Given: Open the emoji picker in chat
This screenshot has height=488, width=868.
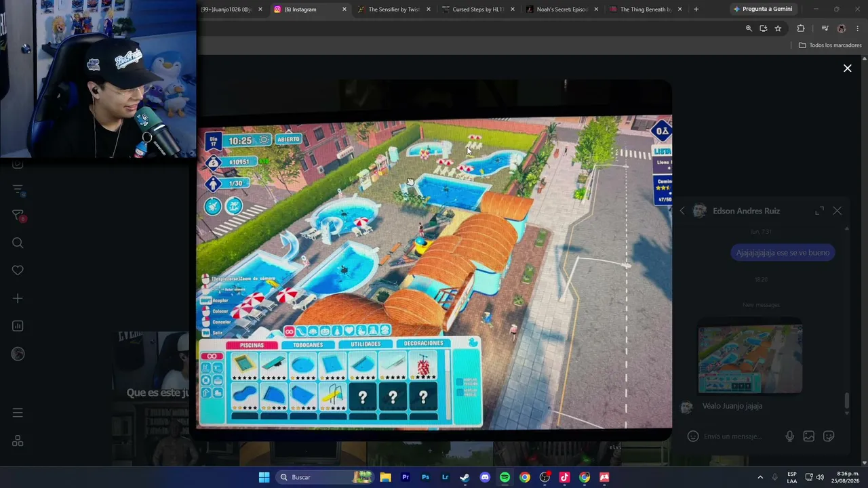Looking at the screenshot, I should coord(692,436).
